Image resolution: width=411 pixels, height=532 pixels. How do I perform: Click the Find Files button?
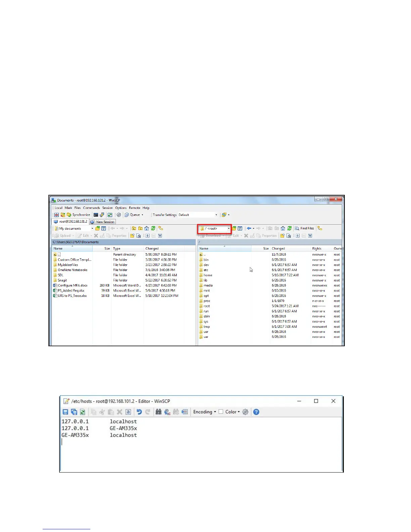coord(305,228)
